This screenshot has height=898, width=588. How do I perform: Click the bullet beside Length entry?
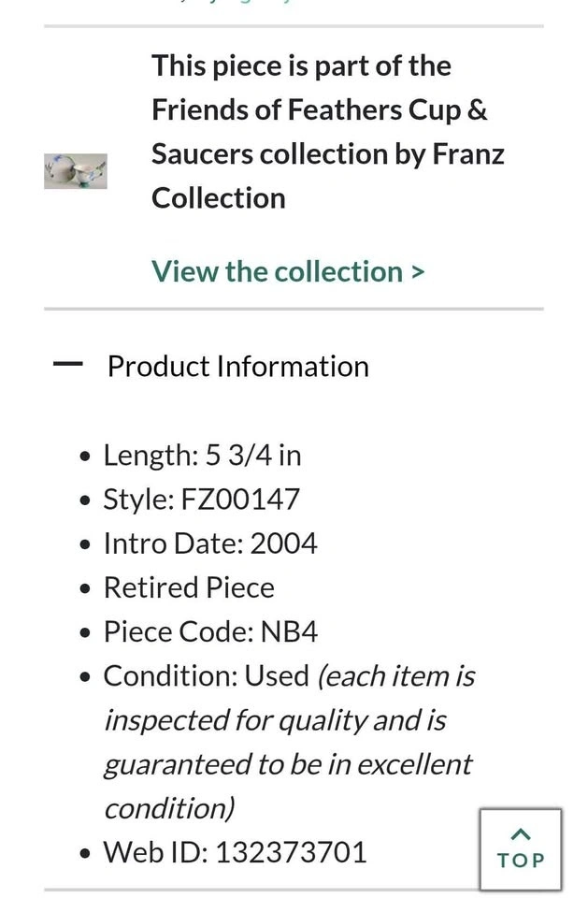tap(86, 456)
